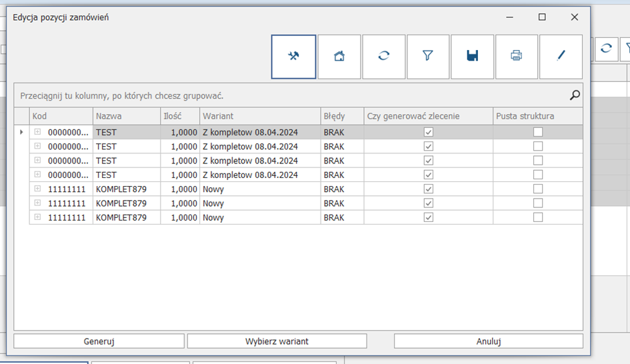The width and height of the screenshot is (630, 364).
Task: Expand the first TEST row
Action: click(x=37, y=132)
